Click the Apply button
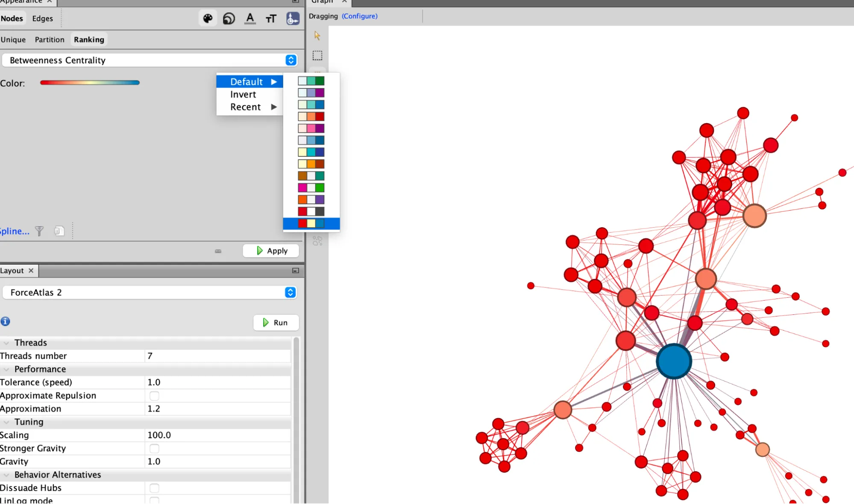Viewport: 854px width, 504px height. click(x=271, y=251)
